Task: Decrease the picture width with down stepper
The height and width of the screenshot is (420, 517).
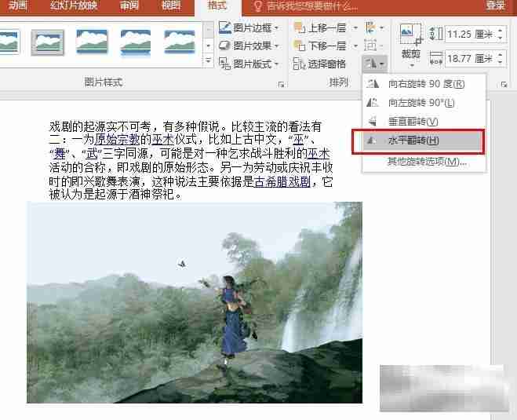Action: [501, 63]
